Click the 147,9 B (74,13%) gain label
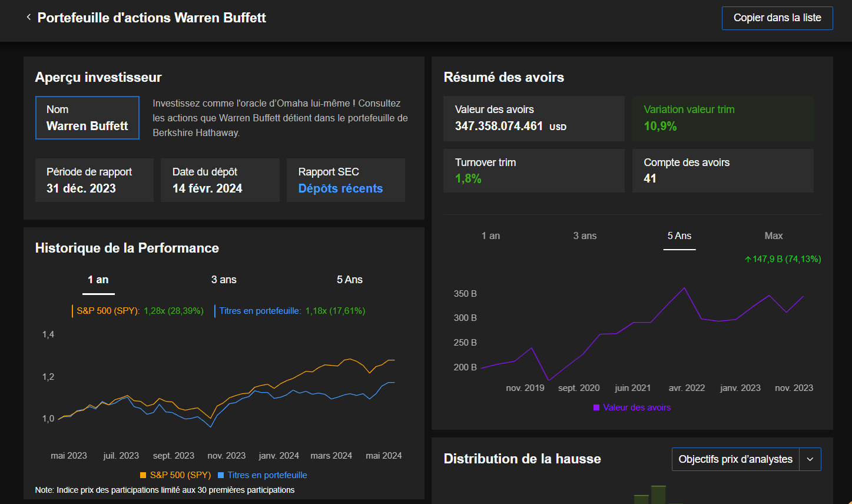The height and width of the screenshot is (504, 852). 783,259
